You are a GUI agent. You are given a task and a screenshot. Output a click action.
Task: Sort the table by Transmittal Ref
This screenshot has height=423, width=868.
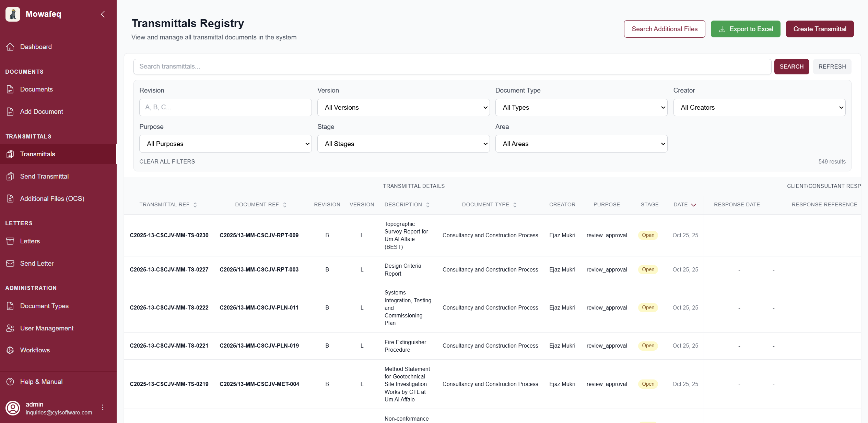point(168,205)
